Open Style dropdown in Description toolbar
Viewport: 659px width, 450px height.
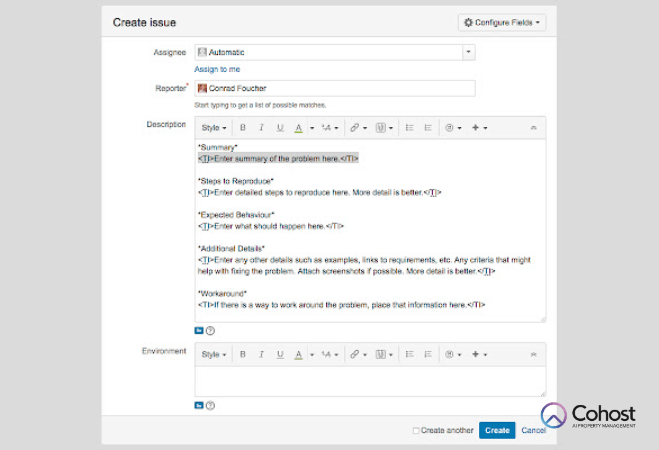pos(214,128)
